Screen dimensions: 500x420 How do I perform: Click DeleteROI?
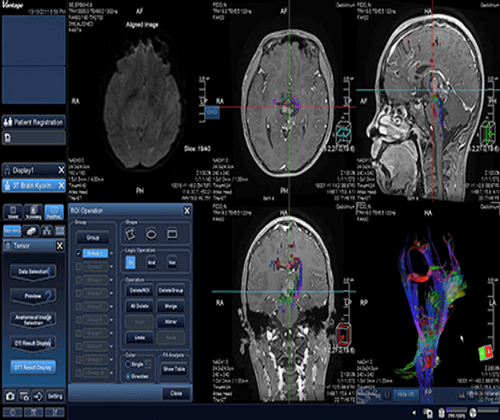(x=139, y=291)
